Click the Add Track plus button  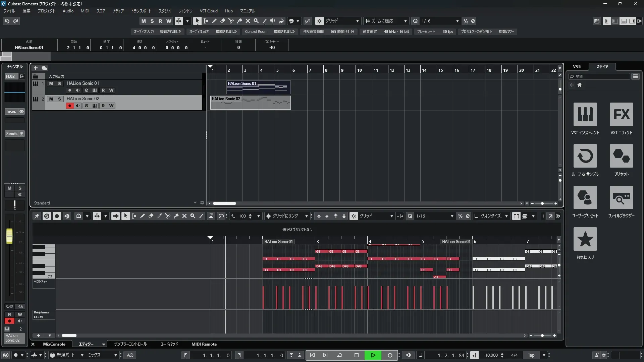(36, 68)
